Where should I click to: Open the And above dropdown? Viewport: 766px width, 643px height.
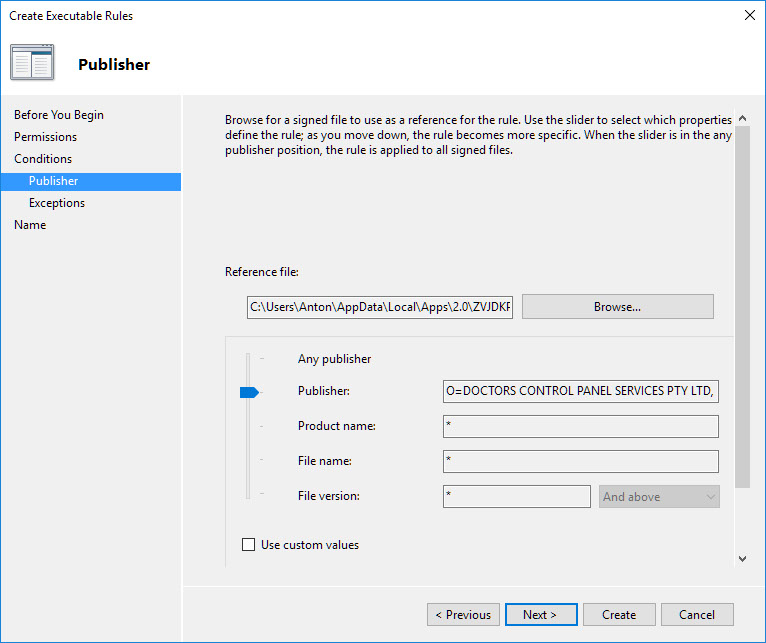659,496
